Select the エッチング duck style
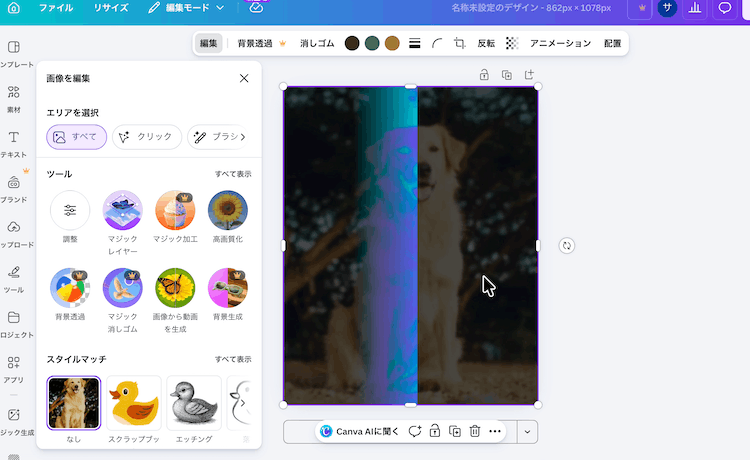The width and height of the screenshot is (750, 460). coord(194,403)
